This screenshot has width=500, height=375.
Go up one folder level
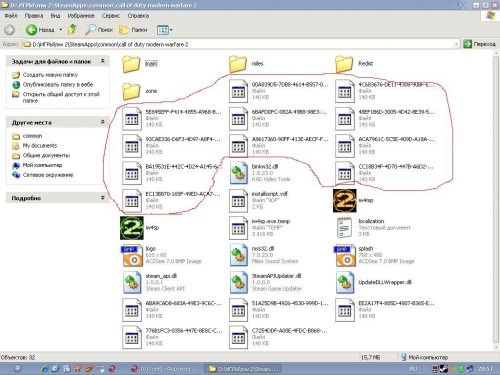coord(72,30)
